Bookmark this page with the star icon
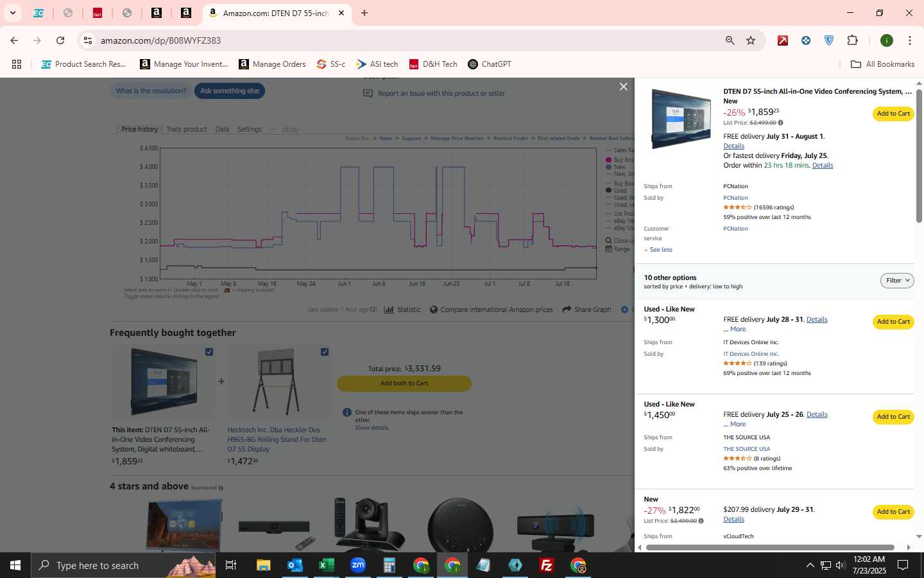 point(751,40)
